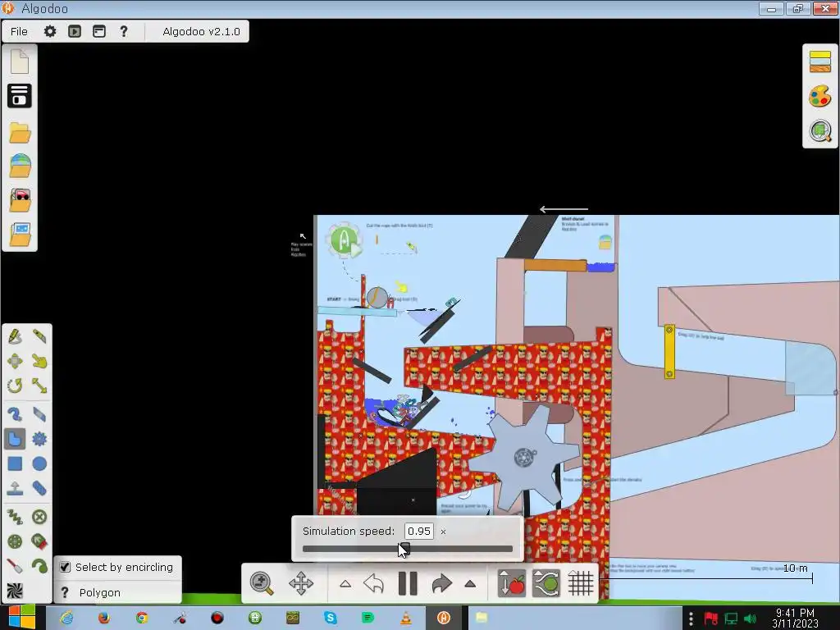The image size is (840, 630).
Task: Select the Eraser tool
Action: coord(39,414)
